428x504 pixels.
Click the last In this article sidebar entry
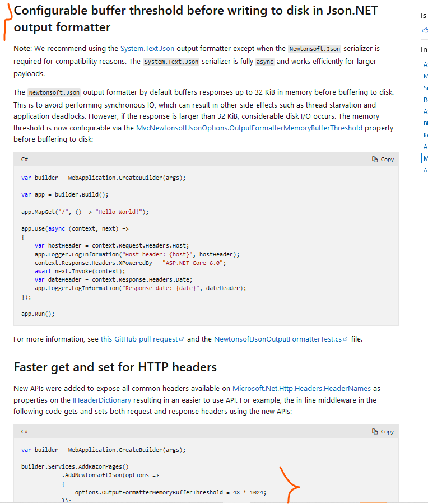click(x=425, y=170)
